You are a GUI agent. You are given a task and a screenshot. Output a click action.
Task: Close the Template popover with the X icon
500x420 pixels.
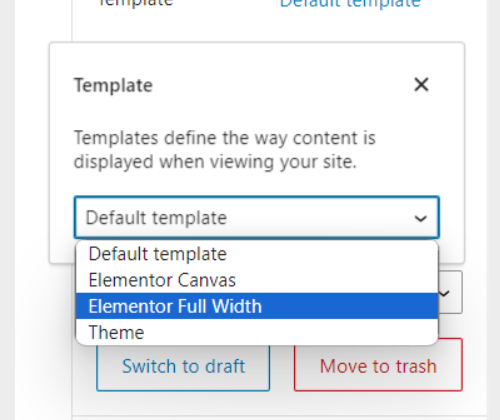[x=421, y=84]
